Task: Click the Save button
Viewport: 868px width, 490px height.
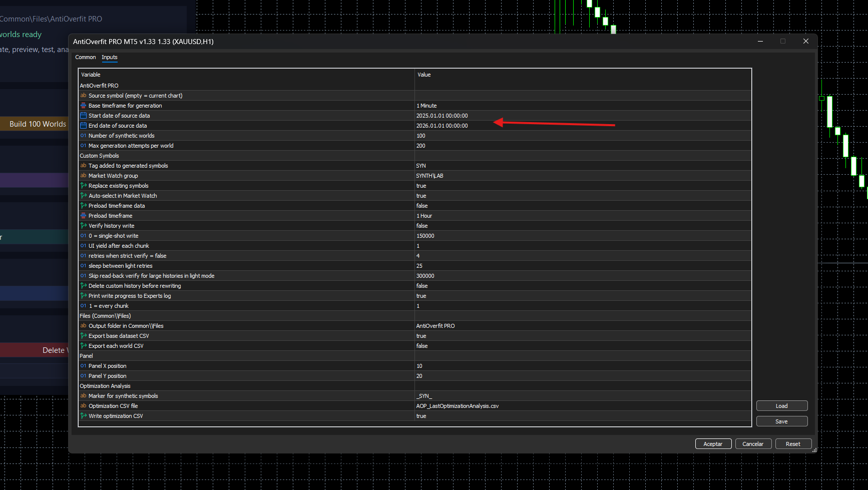Action: tap(782, 421)
